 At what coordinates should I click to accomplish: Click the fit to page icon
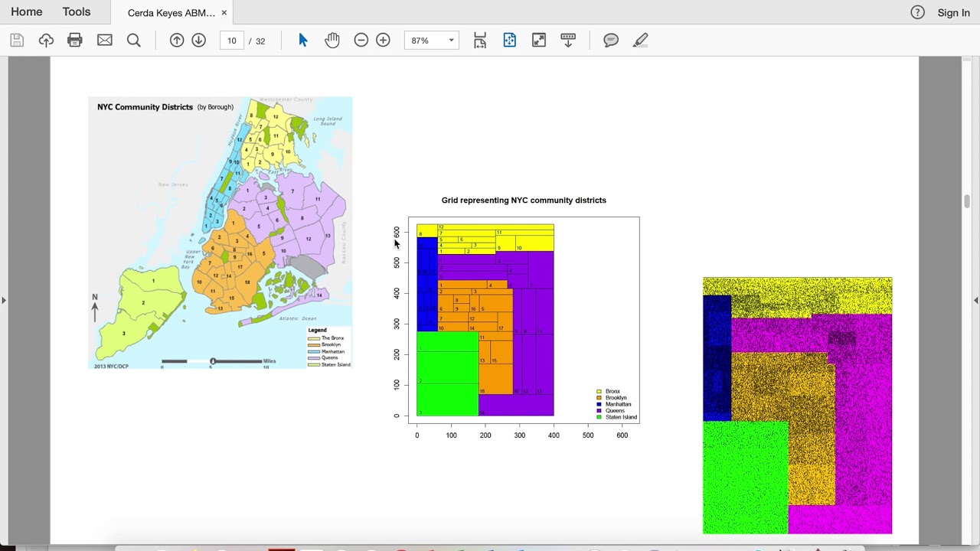510,41
